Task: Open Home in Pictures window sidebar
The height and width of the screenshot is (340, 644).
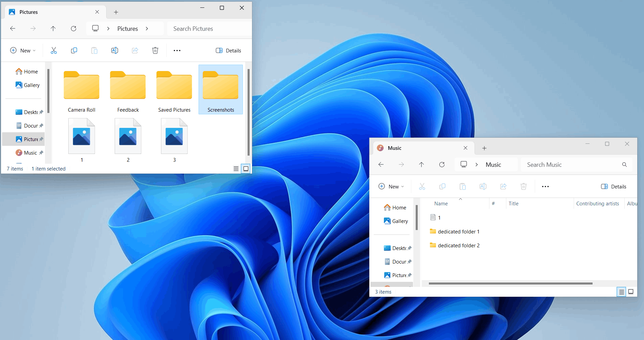Action: pos(27,71)
